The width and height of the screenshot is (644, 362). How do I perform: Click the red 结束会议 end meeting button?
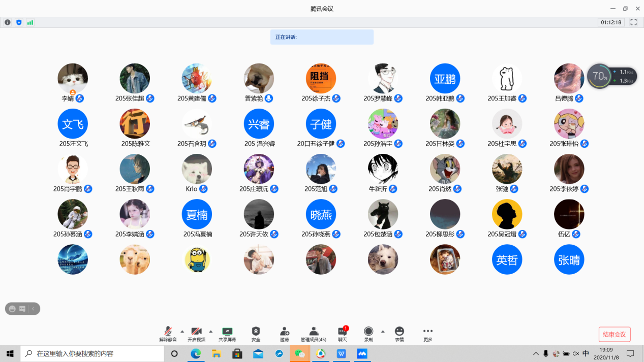click(614, 334)
